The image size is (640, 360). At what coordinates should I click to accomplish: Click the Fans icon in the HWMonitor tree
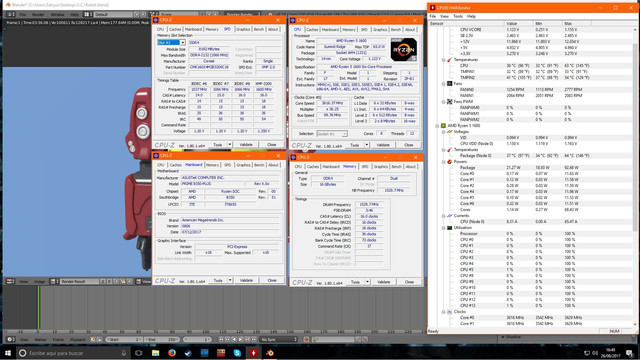coord(449,84)
